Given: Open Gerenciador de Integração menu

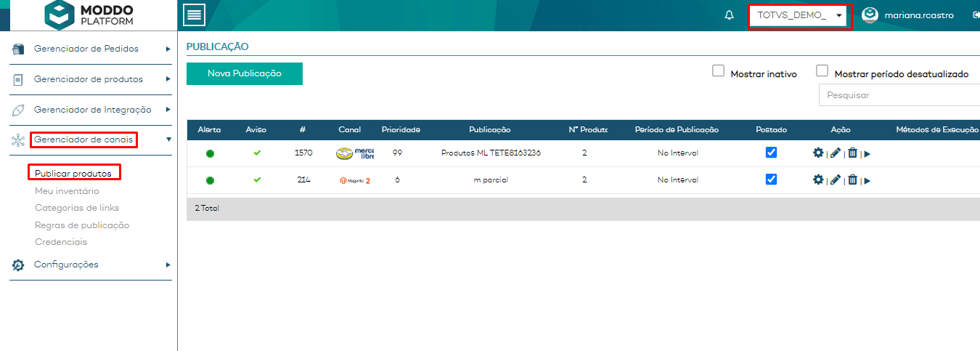Looking at the screenshot, I should [x=93, y=110].
